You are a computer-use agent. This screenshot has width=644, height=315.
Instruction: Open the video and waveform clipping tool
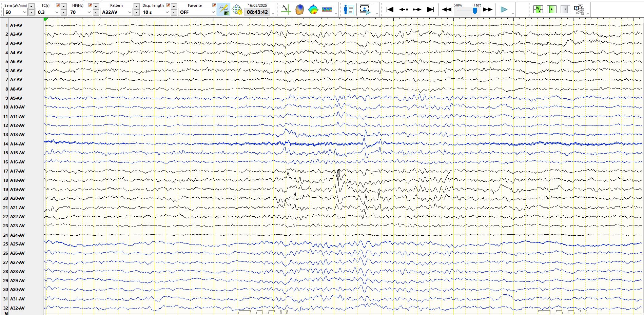point(579,9)
